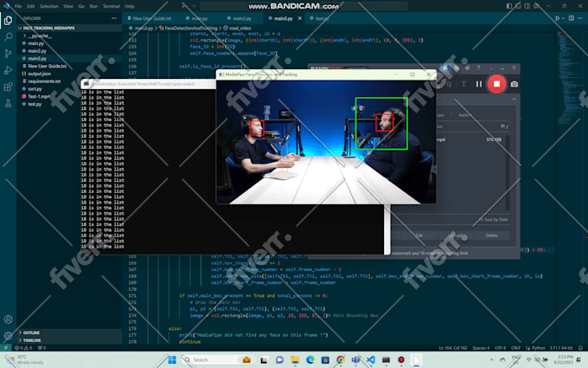Click the UTF-8 encoding in status bar

(501, 348)
